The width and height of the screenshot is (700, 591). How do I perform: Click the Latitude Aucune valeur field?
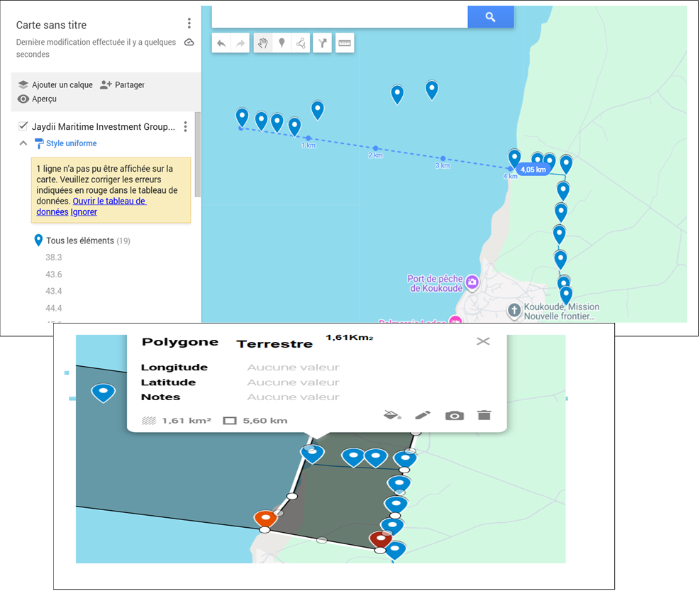point(294,382)
